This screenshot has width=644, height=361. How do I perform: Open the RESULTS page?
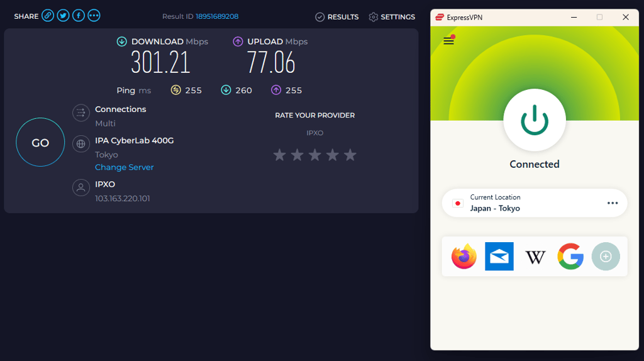click(337, 17)
